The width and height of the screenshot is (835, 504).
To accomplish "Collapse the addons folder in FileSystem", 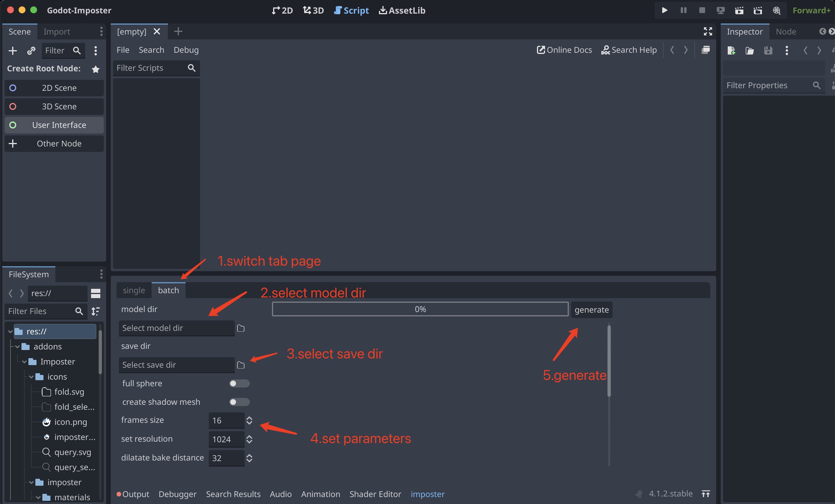I will 18,347.
